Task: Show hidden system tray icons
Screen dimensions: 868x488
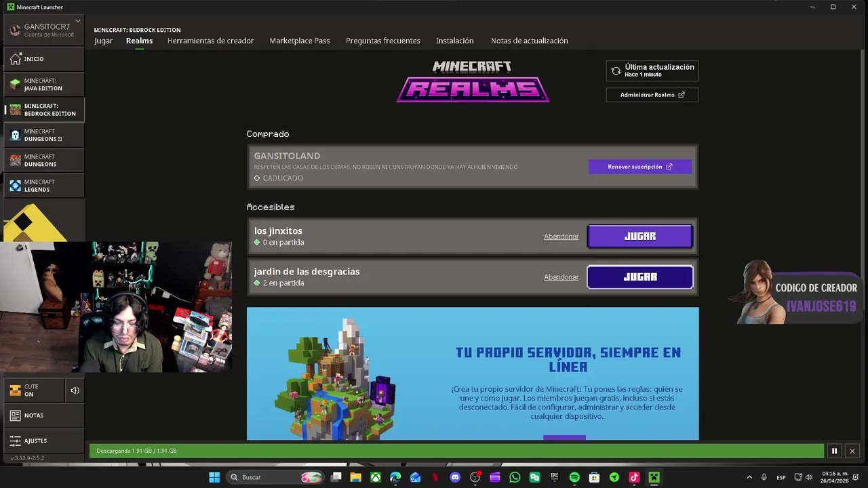Action: pos(749,477)
